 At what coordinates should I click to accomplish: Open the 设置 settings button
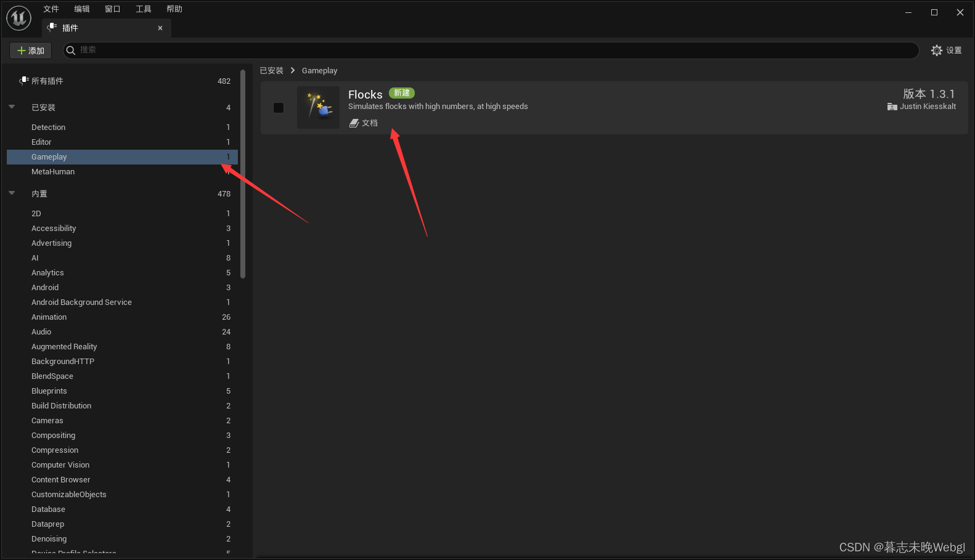(x=947, y=51)
